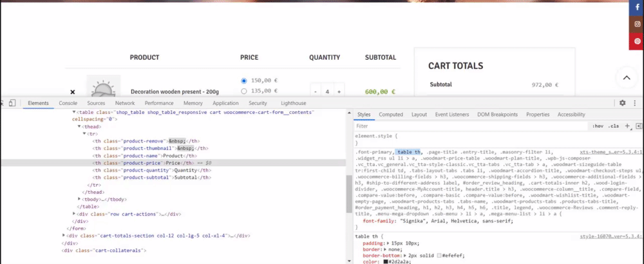The image size is (644, 264).
Task: Switch to the Elements tab
Action: click(38, 103)
